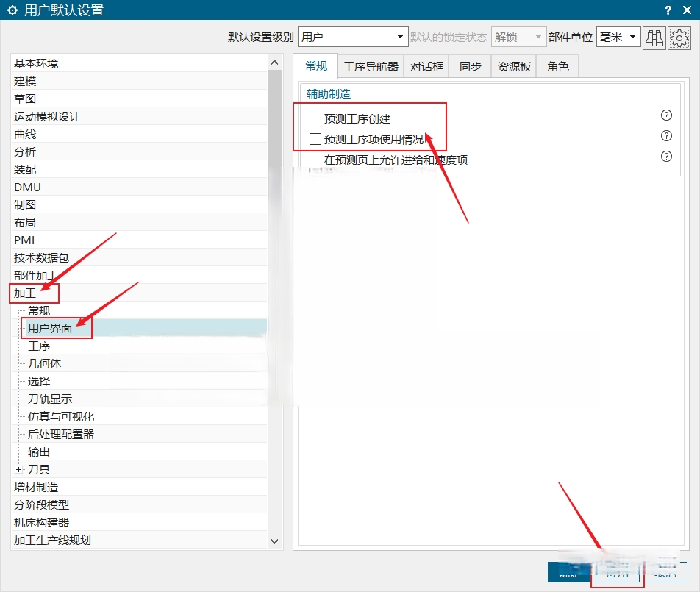Open the 默认设置级别 dropdown showing 用户
The height and width of the screenshot is (592, 700).
point(353,37)
